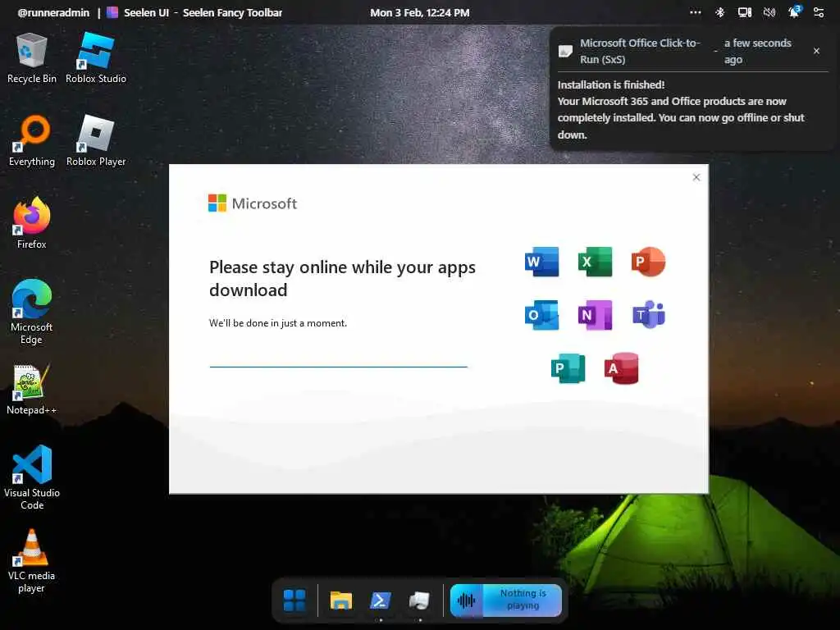Click the OneNote icon in Office installer
840x630 pixels.
coord(596,315)
